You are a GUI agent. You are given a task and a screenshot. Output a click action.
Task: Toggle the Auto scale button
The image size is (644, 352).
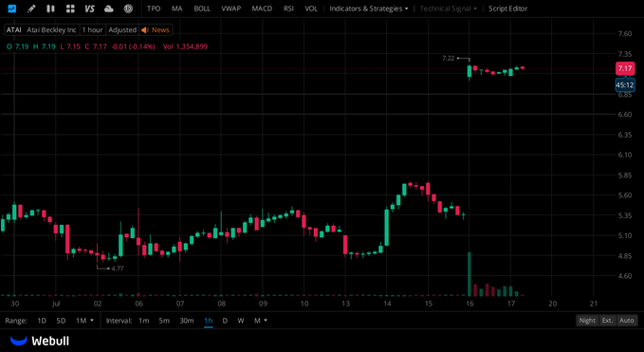tap(627, 321)
